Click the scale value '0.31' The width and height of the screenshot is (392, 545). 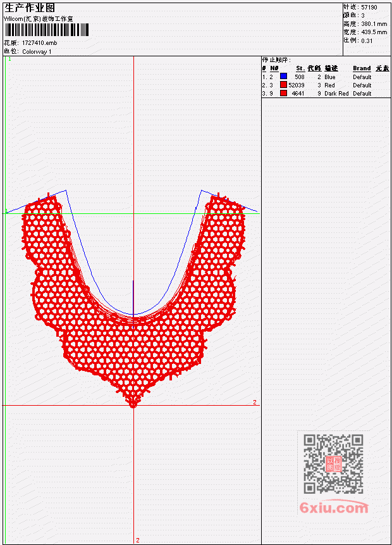tap(367, 41)
